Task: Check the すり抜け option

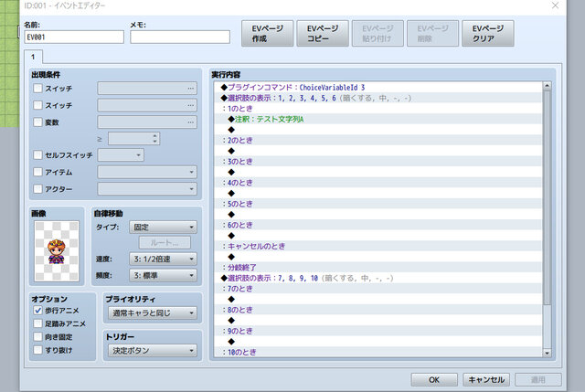Action: pyautogui.click(x=37, y=350)
